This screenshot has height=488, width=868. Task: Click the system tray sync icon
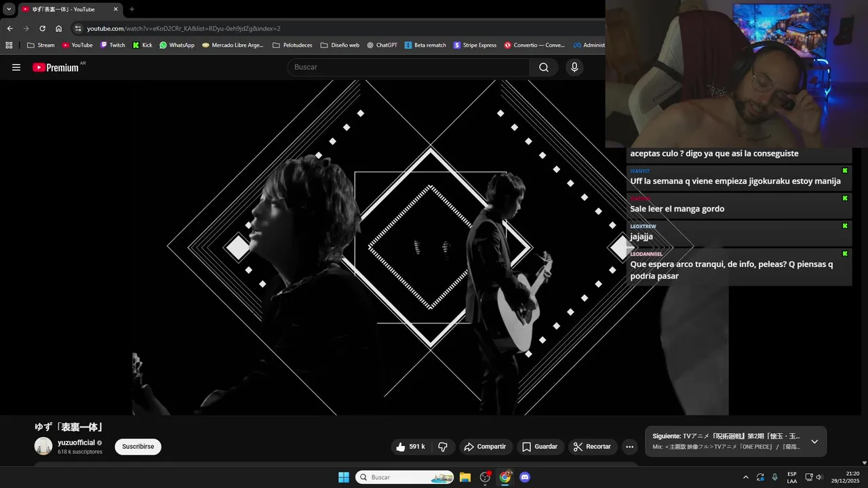[x=760, y=477]
